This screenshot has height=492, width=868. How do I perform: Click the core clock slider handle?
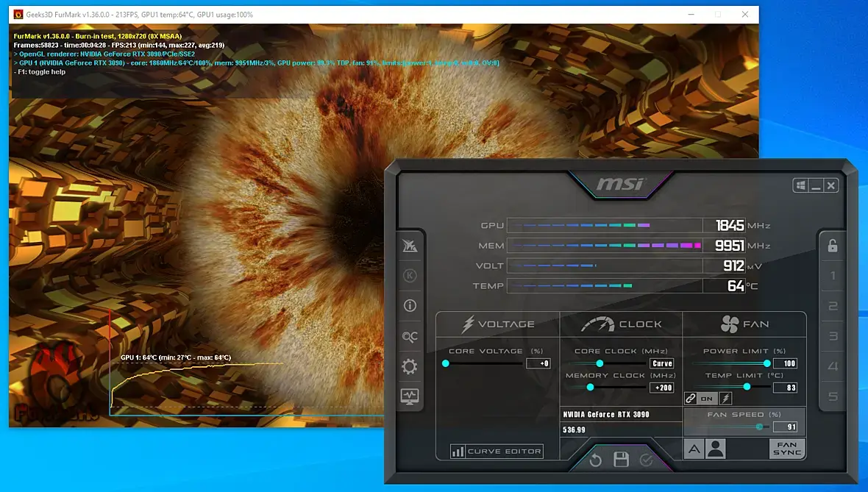(600, 363)
